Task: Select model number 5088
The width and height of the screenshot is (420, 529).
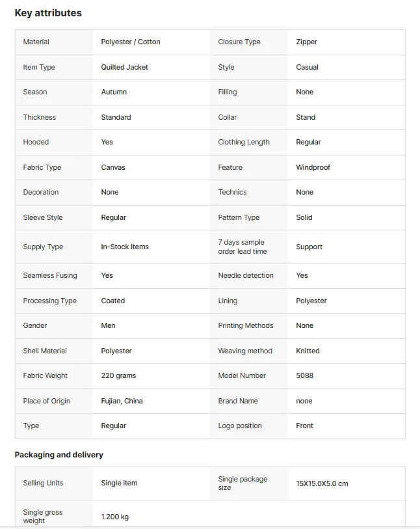Action: (x=304, y=375)
